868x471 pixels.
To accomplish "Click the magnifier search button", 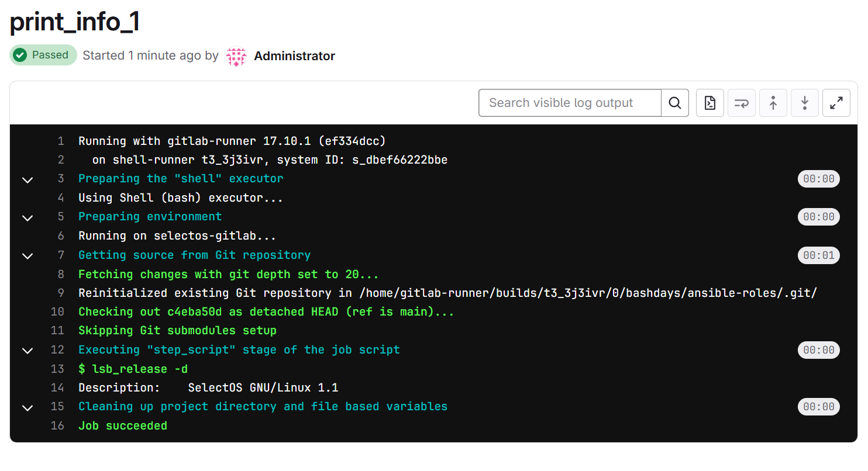I will point(674,103).
